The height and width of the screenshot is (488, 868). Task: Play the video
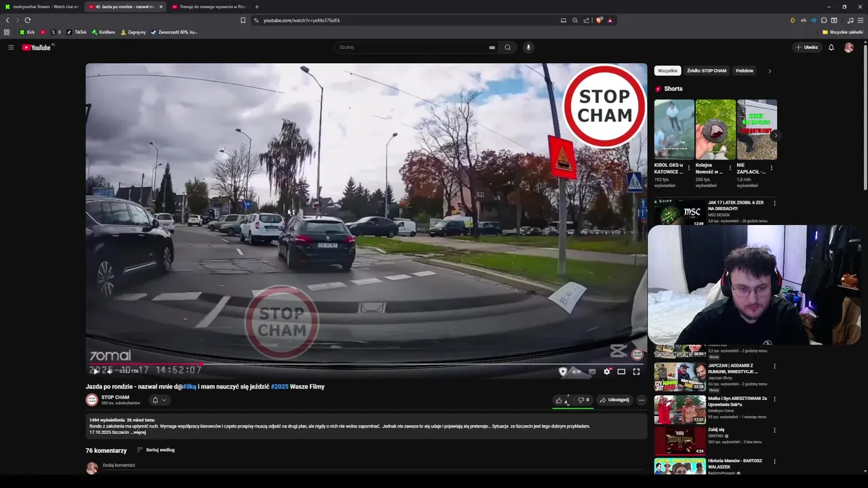[96, 371]
